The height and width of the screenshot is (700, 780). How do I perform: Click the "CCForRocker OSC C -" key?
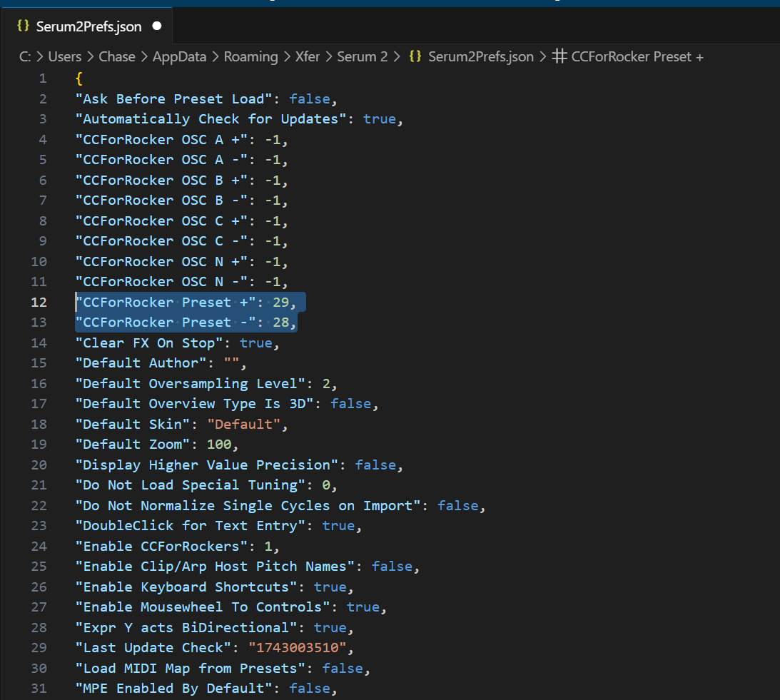161,241
